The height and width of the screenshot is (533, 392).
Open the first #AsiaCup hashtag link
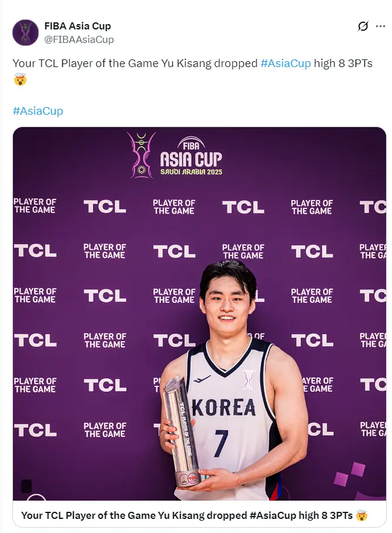tap(286, 65)
